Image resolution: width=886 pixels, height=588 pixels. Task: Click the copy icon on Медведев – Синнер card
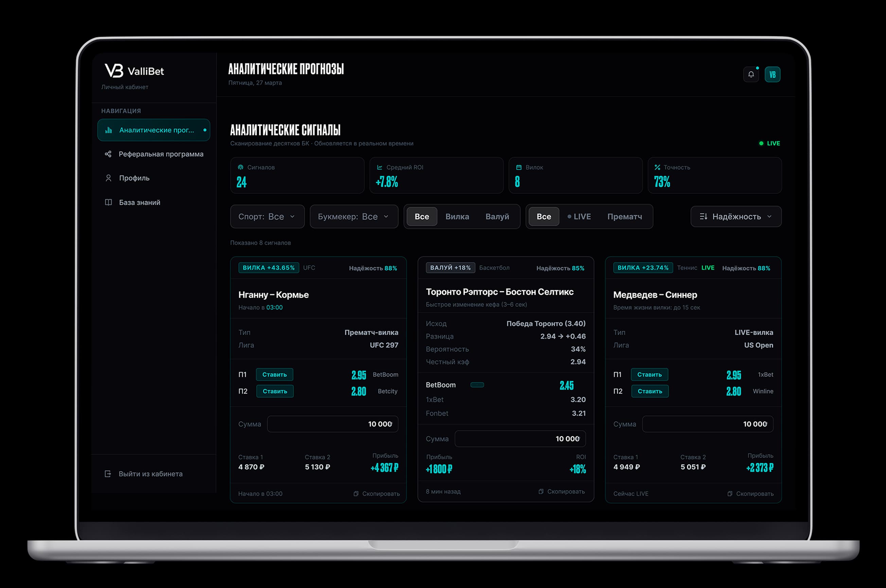pyautogui.click(x=730, y=494)
